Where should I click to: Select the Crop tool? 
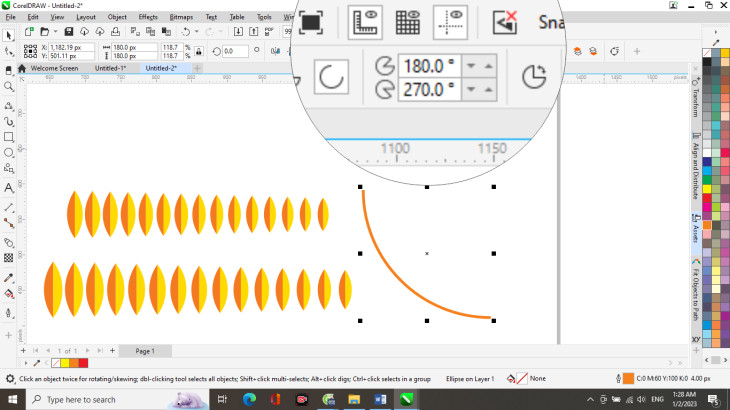(x=8, y=70)
